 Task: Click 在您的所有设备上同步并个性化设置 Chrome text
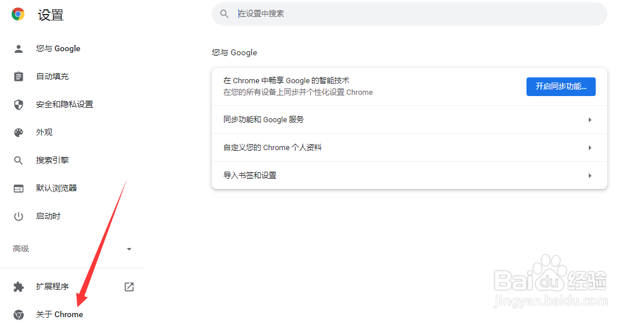click(x=298, y=93)
